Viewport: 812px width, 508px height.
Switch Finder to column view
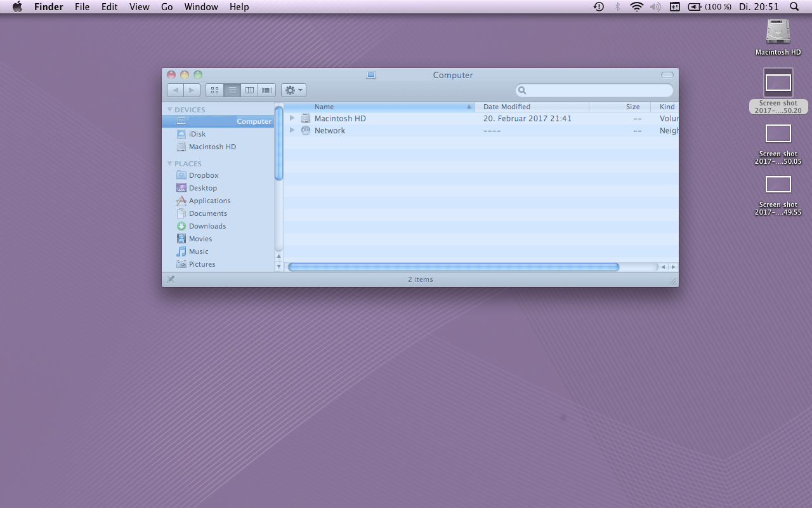tap(250, 90)
